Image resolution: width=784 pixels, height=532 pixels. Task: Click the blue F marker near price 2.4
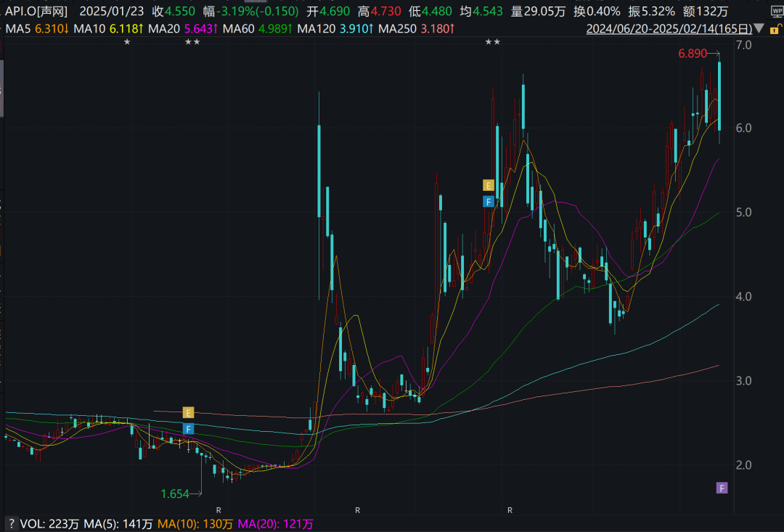click(x=188, y=429)
